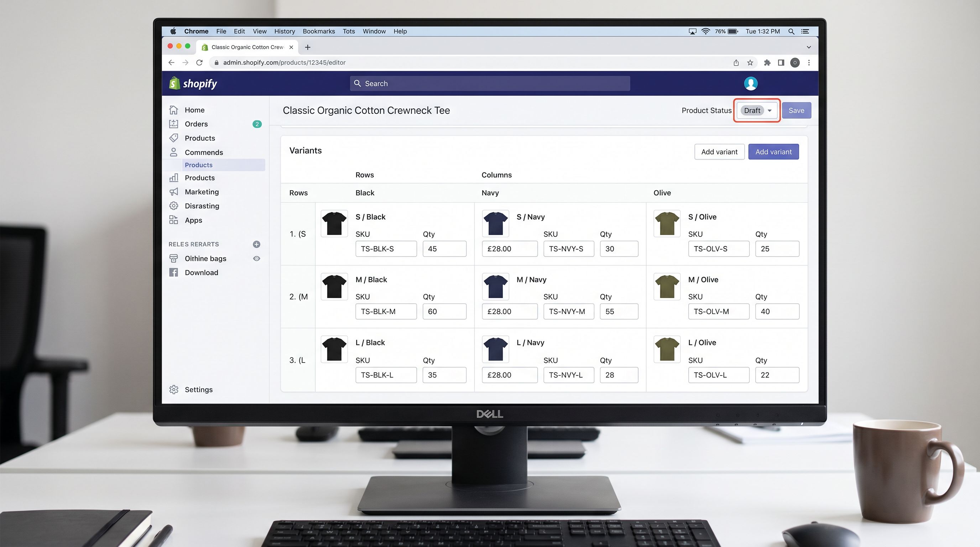Viewport: 980px width, 547px height.
Task: Reload the page with refresh icon
Action: point(199,62)
